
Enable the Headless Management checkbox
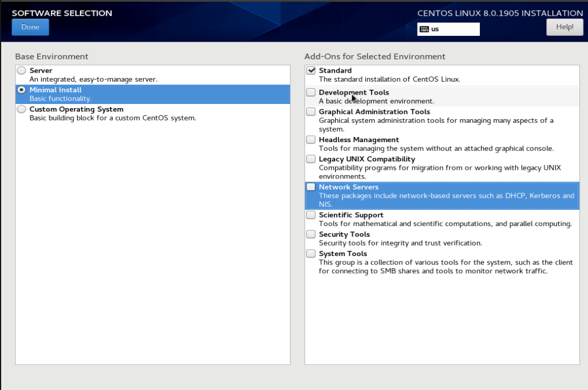311,140
